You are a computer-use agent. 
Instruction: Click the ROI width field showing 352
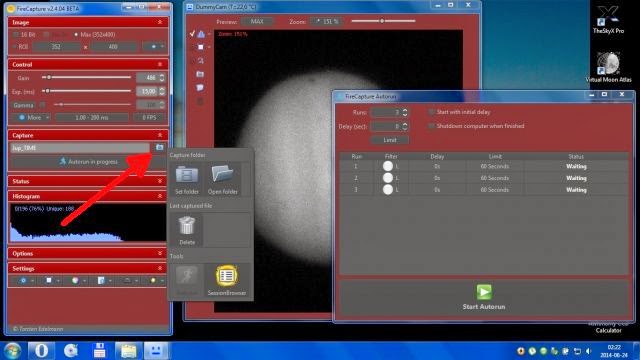pyautogui.click(x=56, y=47)
